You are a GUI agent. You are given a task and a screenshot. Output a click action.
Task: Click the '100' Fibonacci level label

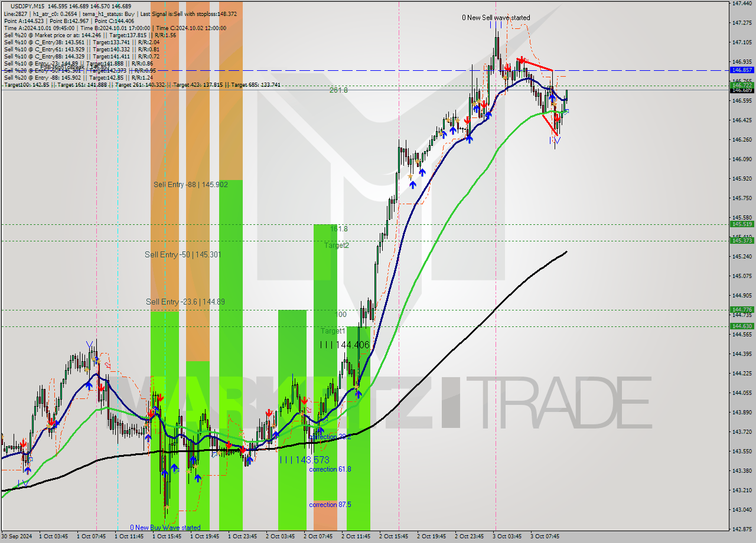pos(341,315)
